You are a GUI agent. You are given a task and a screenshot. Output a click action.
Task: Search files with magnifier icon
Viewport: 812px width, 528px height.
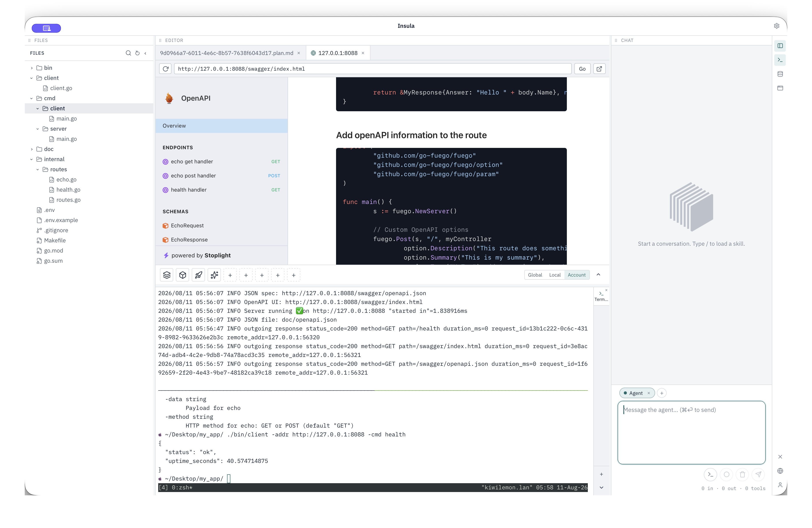(128, 53)
